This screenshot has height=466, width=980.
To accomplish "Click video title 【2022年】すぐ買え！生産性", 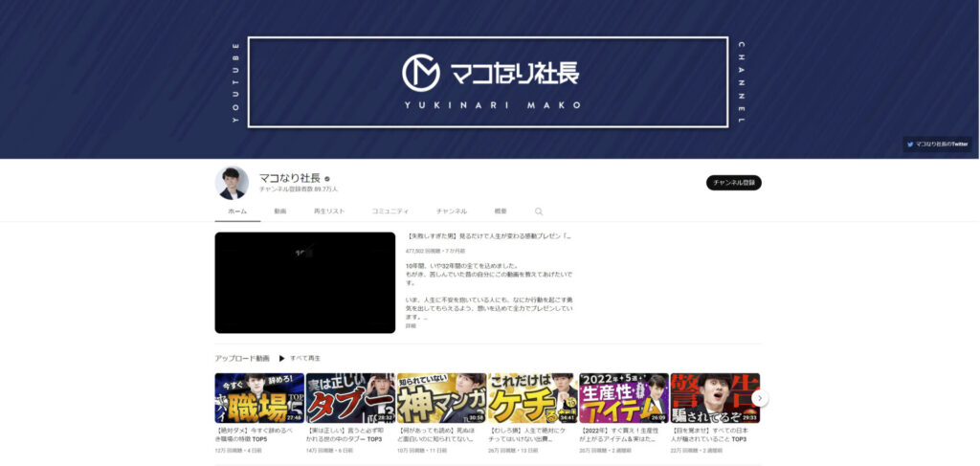I will click(619, 434).
